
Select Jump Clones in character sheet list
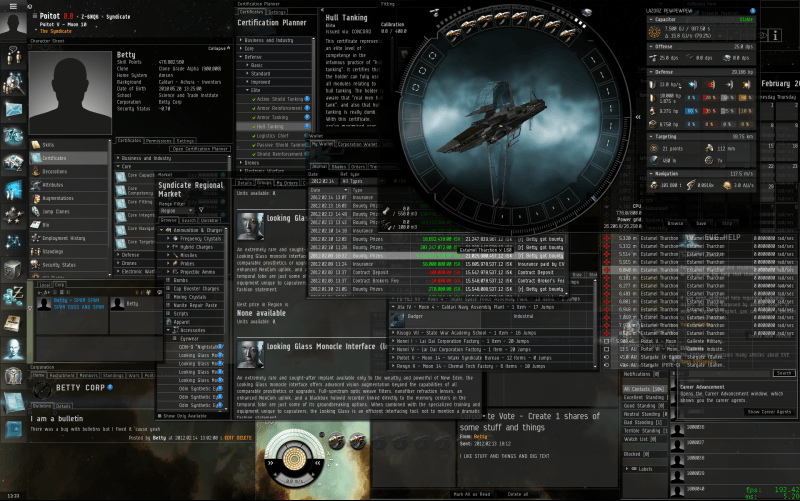(68, 211)
